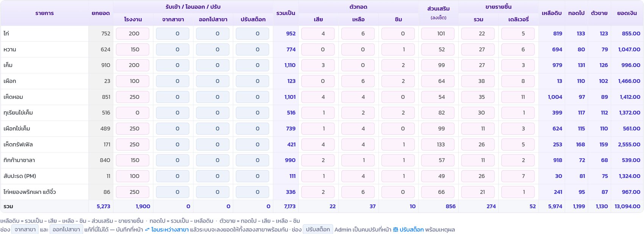Select the เสีย field in row ทุเรียนไข่เค็ม
The image size is (644, 234).
318,113
